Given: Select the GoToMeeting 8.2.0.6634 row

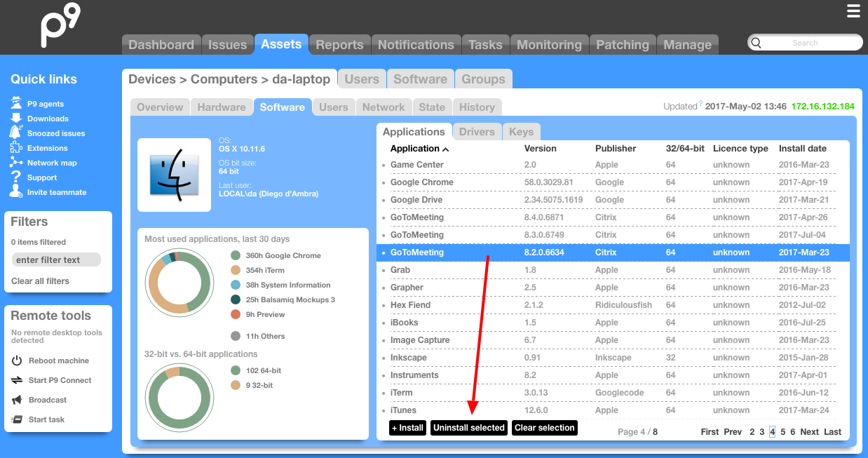Looking at the screenshot, I should [x=613, y=252].
